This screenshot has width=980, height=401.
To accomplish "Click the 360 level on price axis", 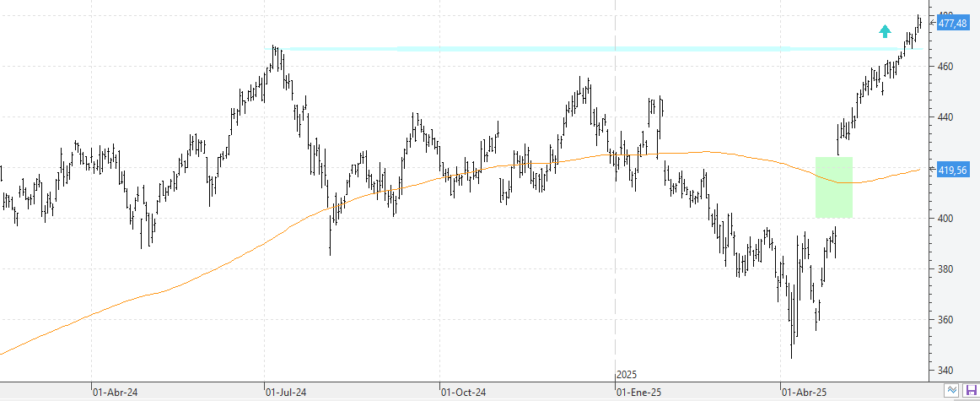I will pyautogui.click(x=945, y=320).
